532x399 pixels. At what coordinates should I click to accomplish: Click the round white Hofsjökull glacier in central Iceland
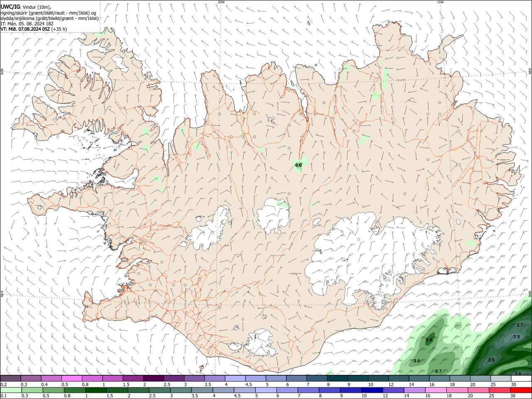coord(273,216)
